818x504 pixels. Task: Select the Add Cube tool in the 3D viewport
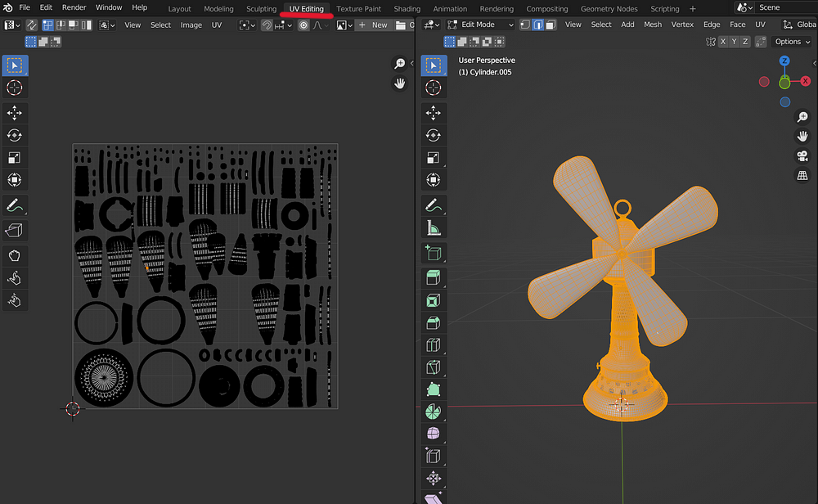(434, 253)
